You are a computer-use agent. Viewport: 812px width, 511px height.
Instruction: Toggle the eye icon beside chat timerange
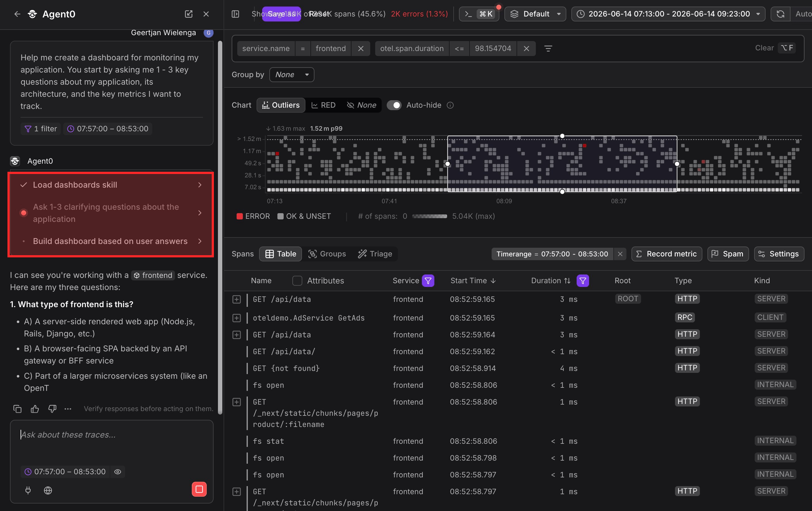coord(118,472)
